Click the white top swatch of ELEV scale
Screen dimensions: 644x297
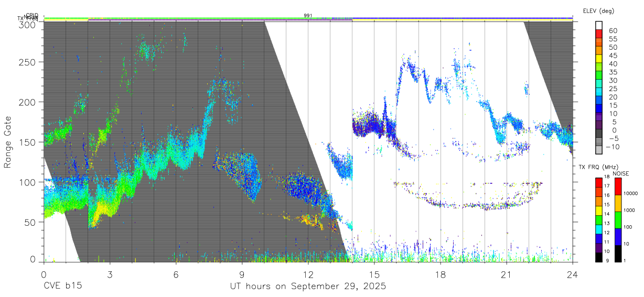click(x=599, y=25)
